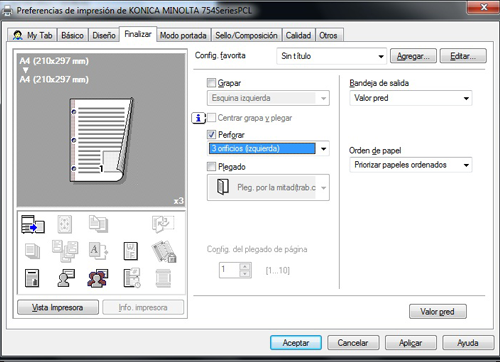Click the Cancelar button
The width and height of the screenshot is (500, 362).
pyautogui.click(x=353, y=343)
